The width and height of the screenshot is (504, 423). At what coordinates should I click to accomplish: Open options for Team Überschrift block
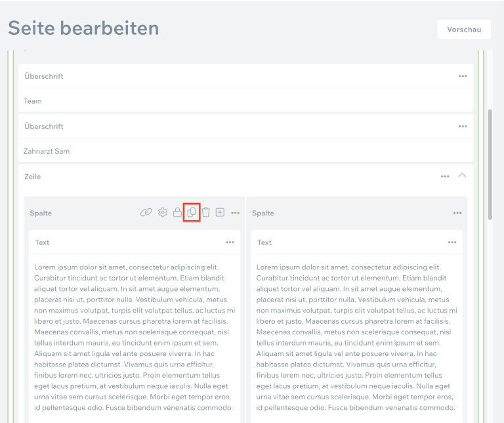pyautogui.click(x=463, y=76)
